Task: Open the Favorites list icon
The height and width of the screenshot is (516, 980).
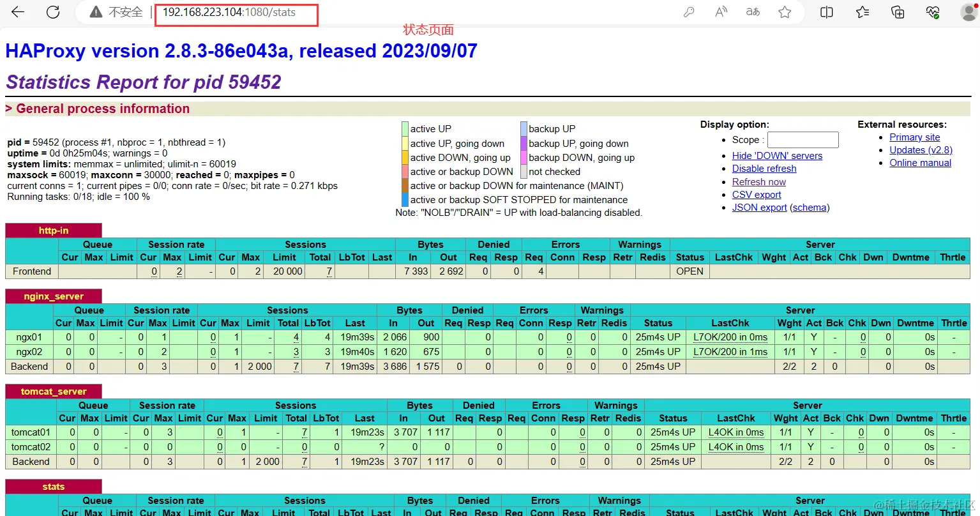Action: (x=863, y=12)
